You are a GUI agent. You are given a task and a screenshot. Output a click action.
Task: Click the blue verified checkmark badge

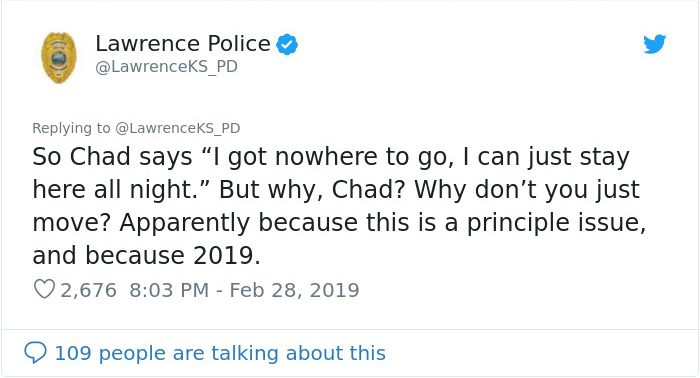(287, 44)
